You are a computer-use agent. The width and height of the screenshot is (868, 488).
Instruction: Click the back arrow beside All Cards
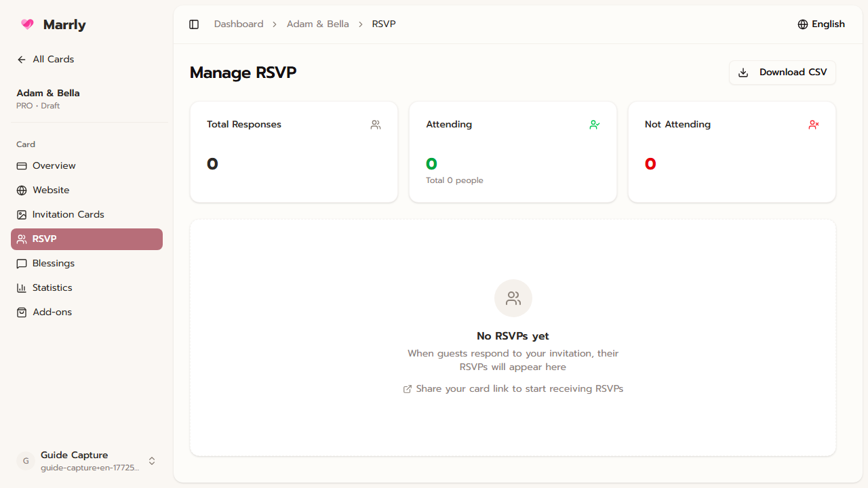pyautogui.click(x=21, y=59)
